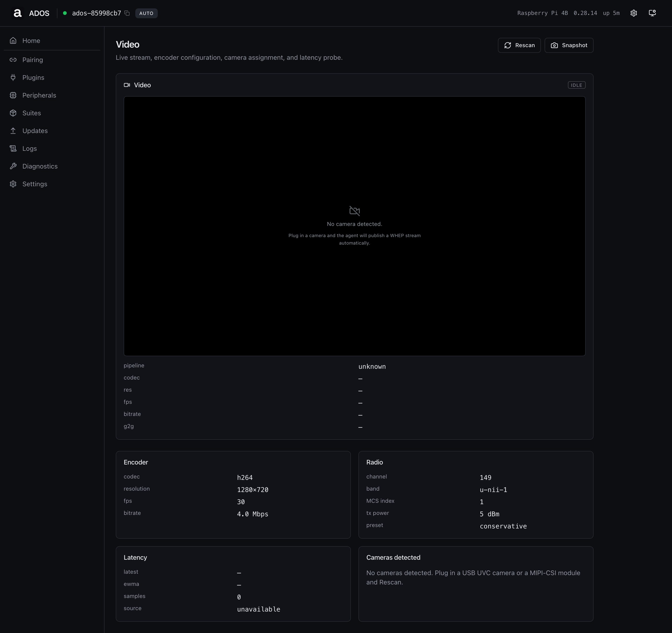
Task: Click the No camera detected message
Action: (x=355, y=224)
